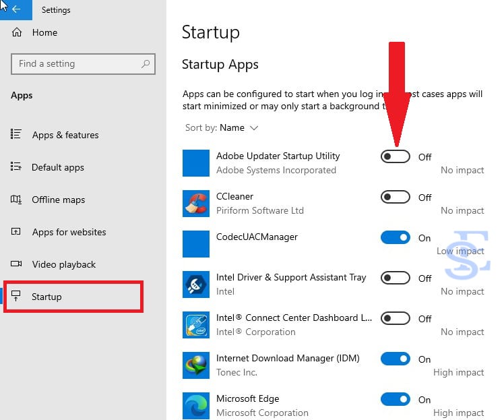The width and height of the screenshot is (504, 420).
Task: Open Video playback settings
Action: (63, 264)
